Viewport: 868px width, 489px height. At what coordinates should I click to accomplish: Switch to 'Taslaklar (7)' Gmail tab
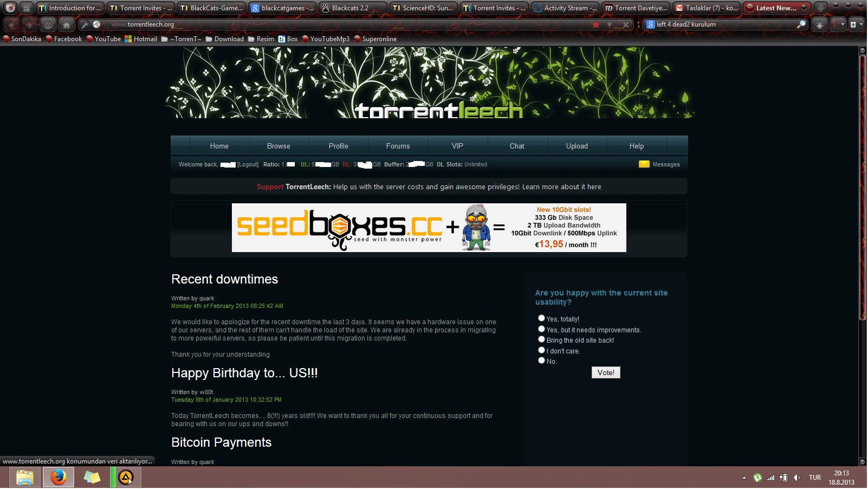(707, 8)
